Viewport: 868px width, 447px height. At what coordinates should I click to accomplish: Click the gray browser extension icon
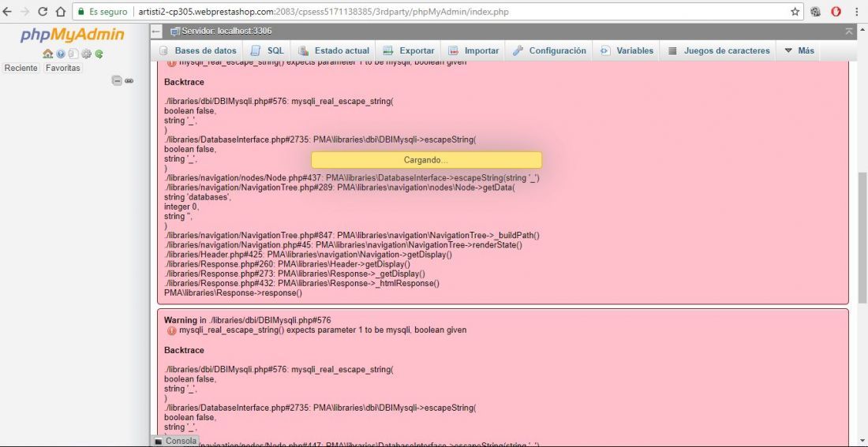tap(815, 12)
